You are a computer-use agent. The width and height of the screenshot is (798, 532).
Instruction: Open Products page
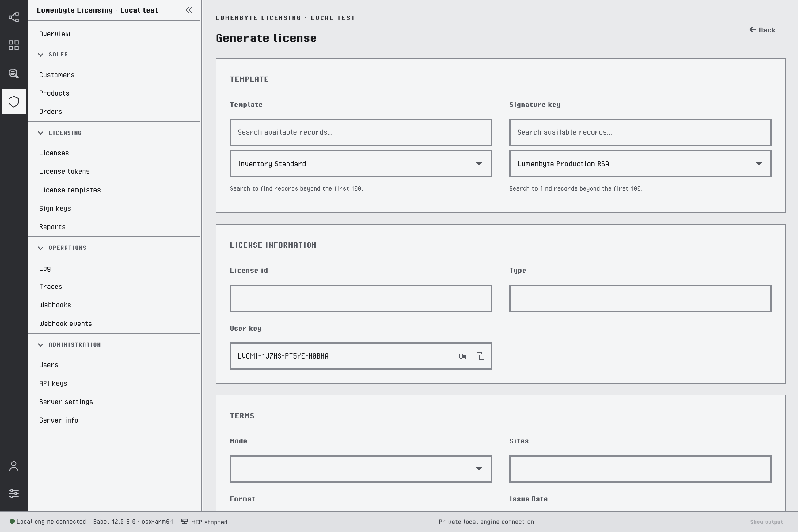54,93
